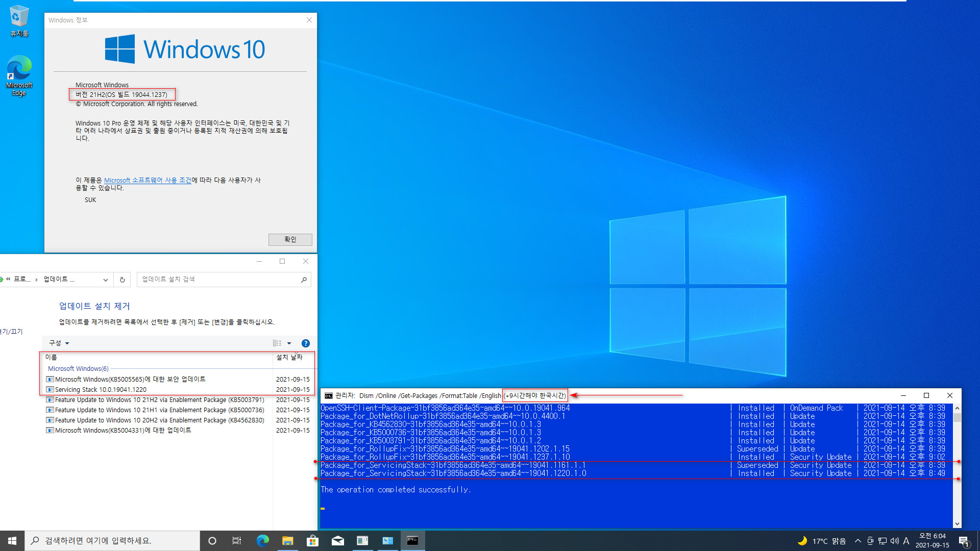Select Servicing Stack 10.0.19041.1220 row
980x551 pixels.
(179, 389)
